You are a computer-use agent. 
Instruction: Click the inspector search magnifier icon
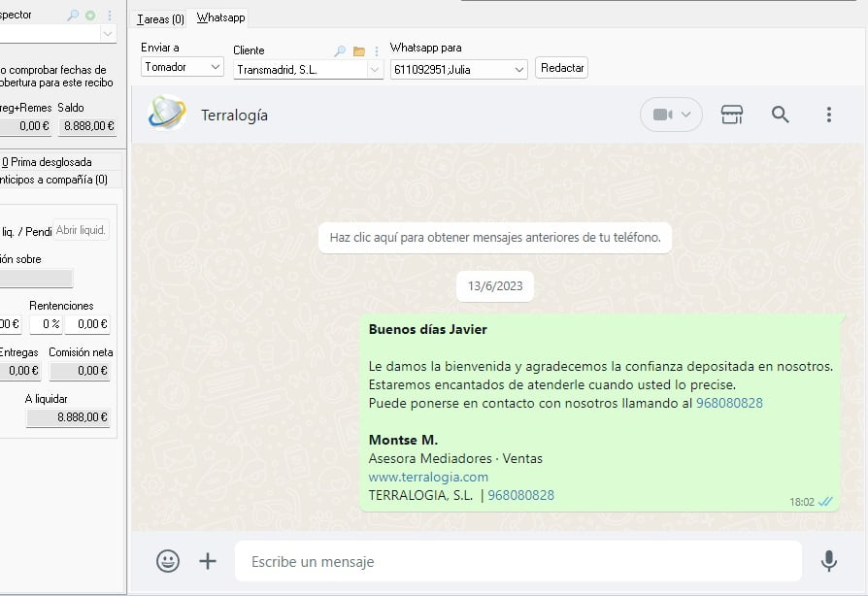(73, 16)
